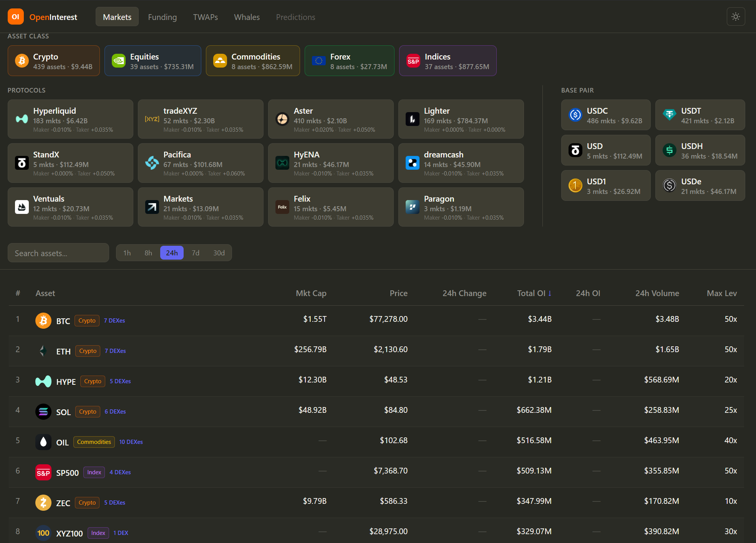The image size is (756, 543).
Task: Click the Ventuals sailboat logo
Action: click(x=22, y=207)
